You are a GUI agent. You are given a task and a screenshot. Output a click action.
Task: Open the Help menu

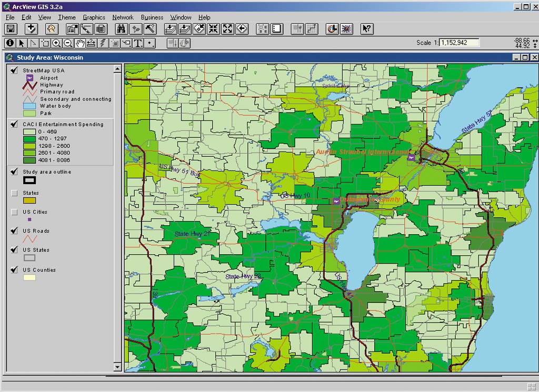coord(204,17)
